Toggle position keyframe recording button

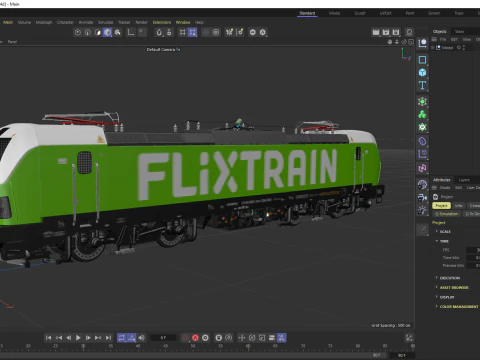click(242, 338)
